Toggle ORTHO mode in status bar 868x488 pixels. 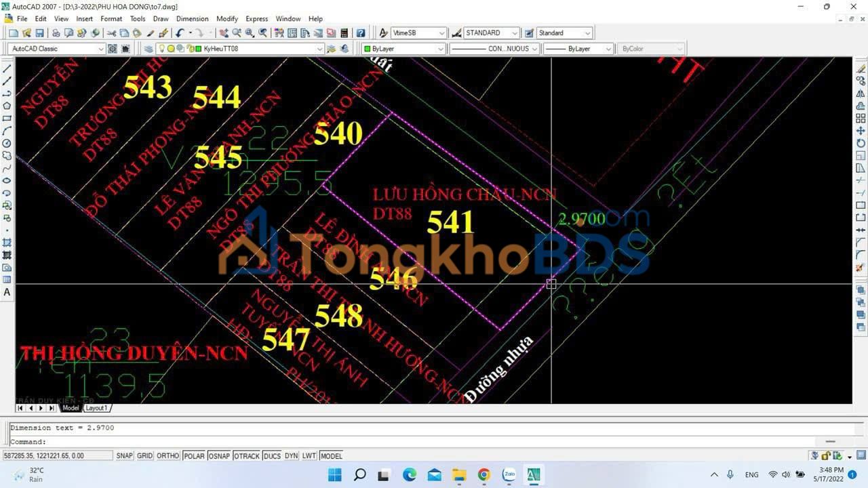(x=167, y=456)
